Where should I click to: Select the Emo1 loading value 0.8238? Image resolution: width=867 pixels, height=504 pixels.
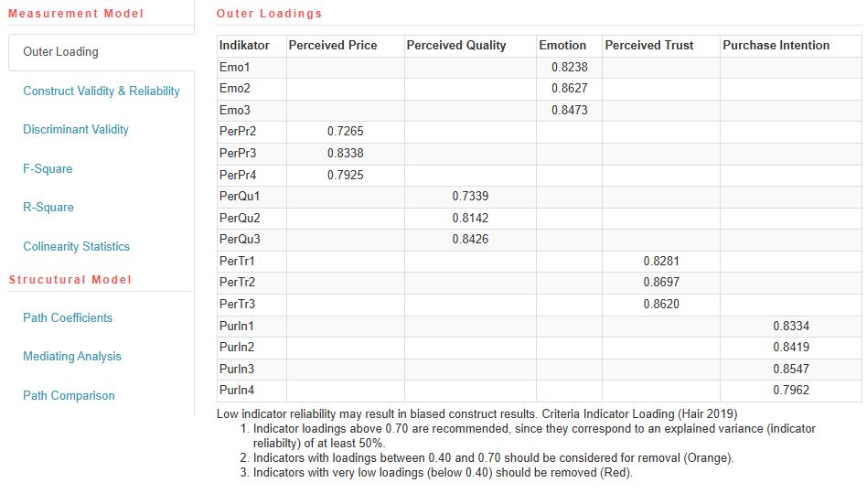(x=570, y=67)
